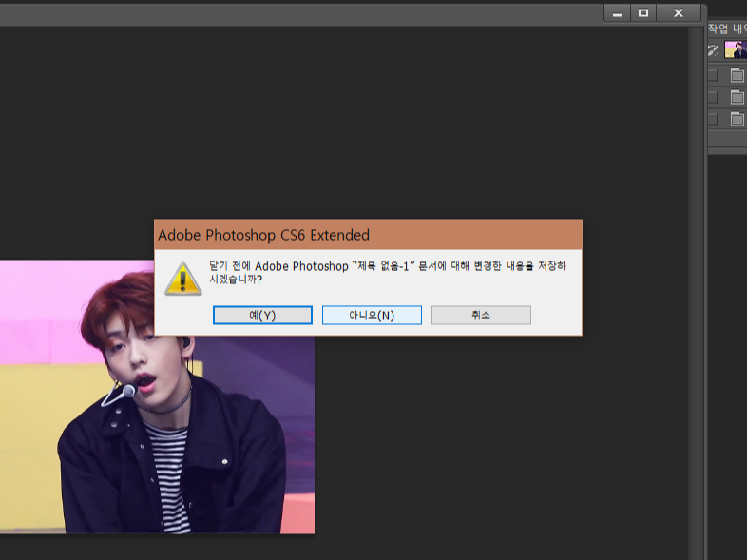
Task: Set history brush source on the snapshot
Action: [x=713, y=49]
